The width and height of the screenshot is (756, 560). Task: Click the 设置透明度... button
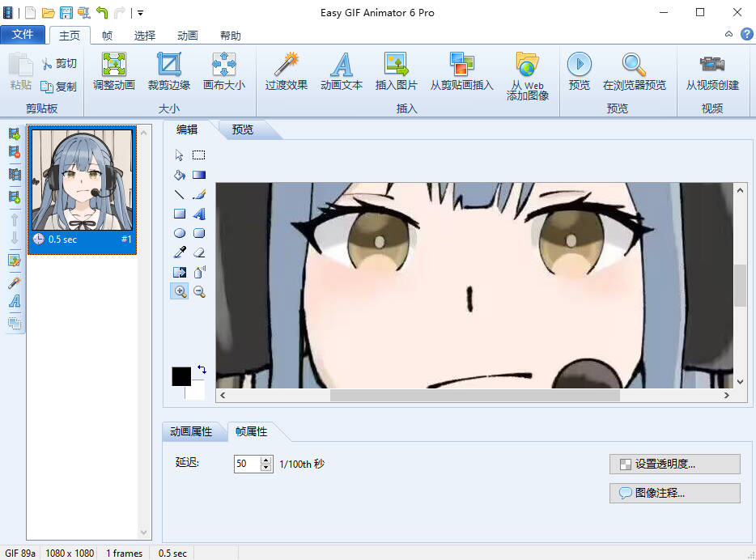pyautogui.click(x=674, y=464)
